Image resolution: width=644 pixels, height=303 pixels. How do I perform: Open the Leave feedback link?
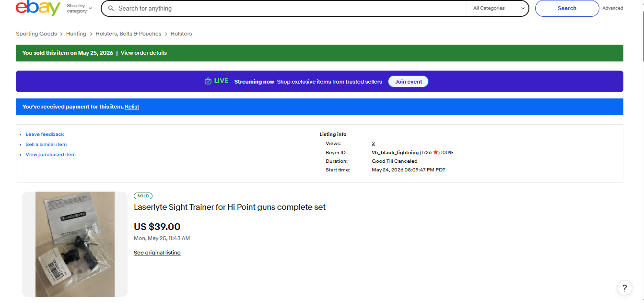click(45, 134)
